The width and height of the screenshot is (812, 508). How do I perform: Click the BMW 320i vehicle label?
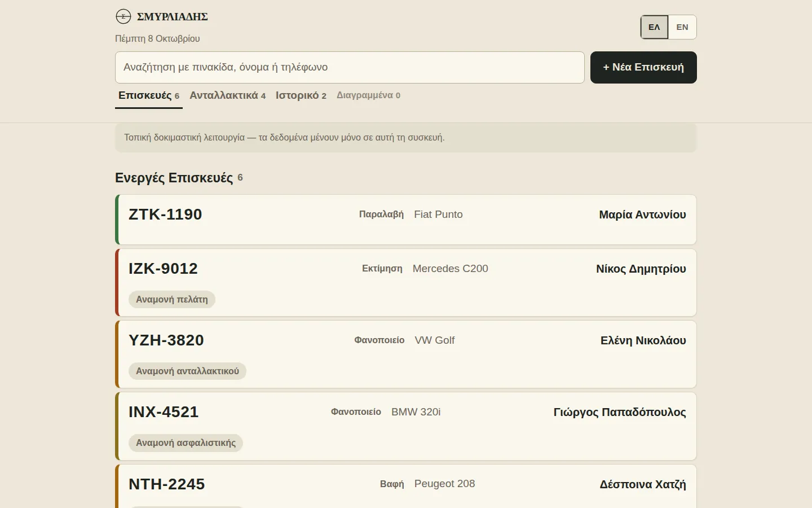point(416,412)
